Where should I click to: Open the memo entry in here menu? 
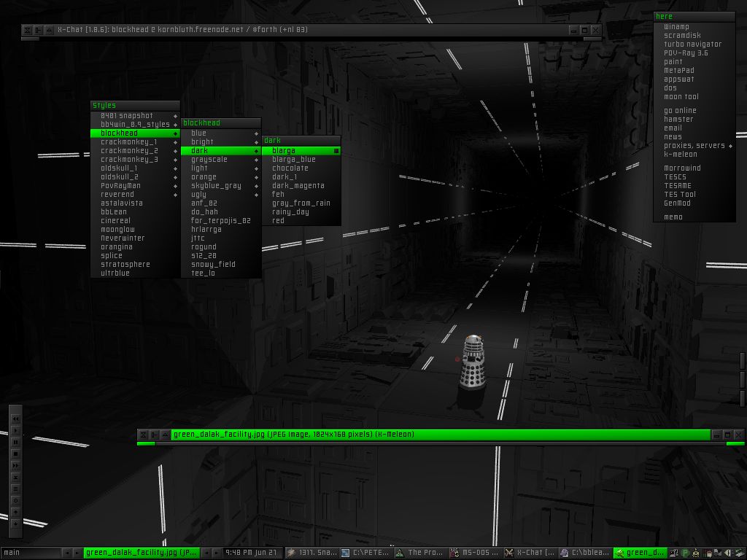(x=694, y=217)
